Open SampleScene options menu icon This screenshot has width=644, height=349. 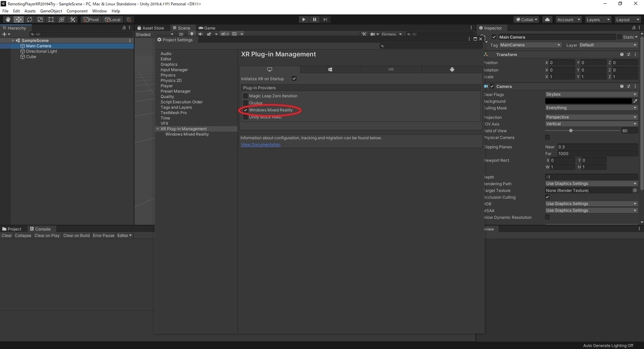[x=130, y=40]
